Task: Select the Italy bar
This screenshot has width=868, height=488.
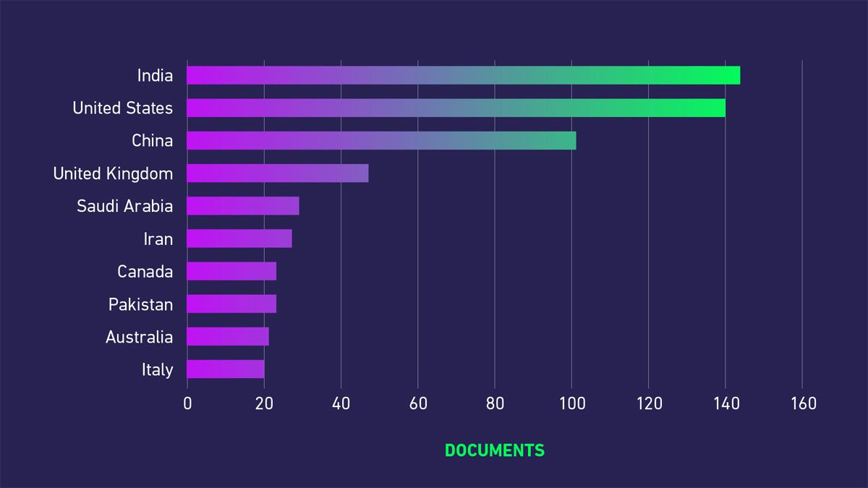Action: (226, 369)
